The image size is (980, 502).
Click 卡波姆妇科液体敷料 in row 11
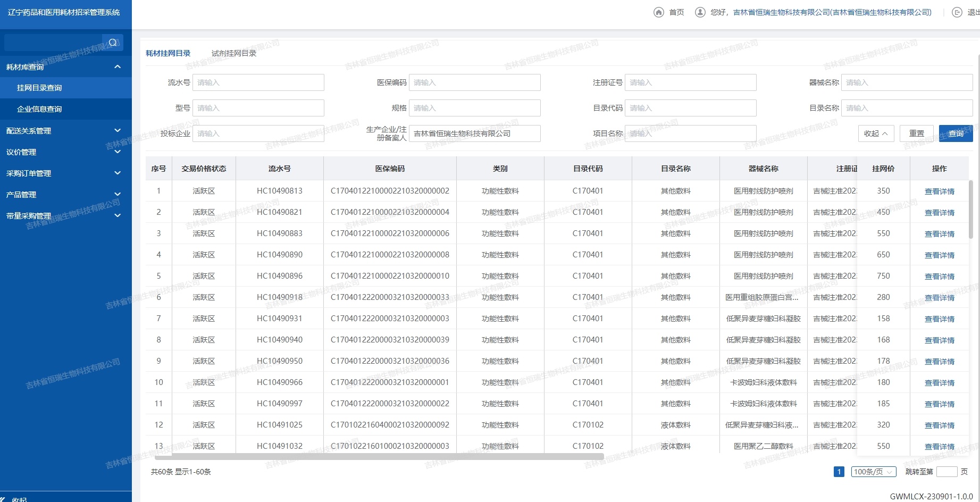tap(763, 404)
